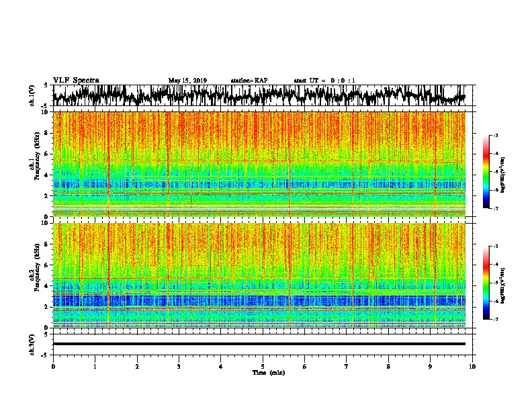Click time axis tick label "3"
The width and height of the screenshot is (532, 411).
(x=179, y=367)
